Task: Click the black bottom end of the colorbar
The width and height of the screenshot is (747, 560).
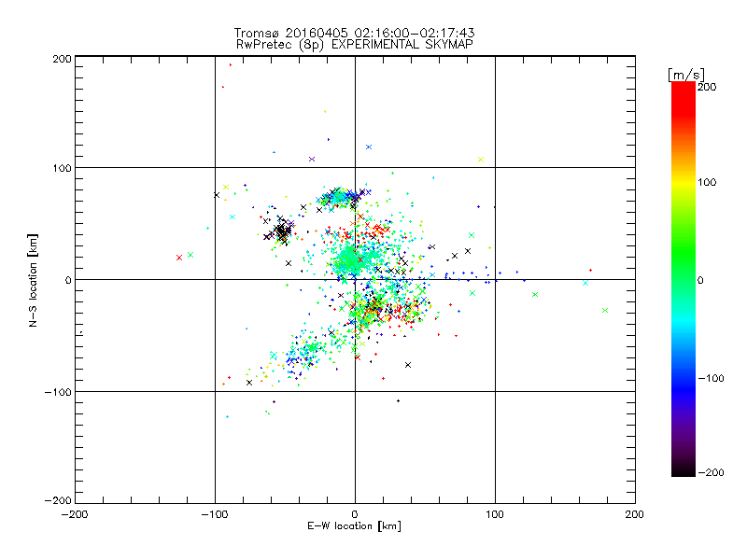Action: pyautogui.click(x=684, y=469)
